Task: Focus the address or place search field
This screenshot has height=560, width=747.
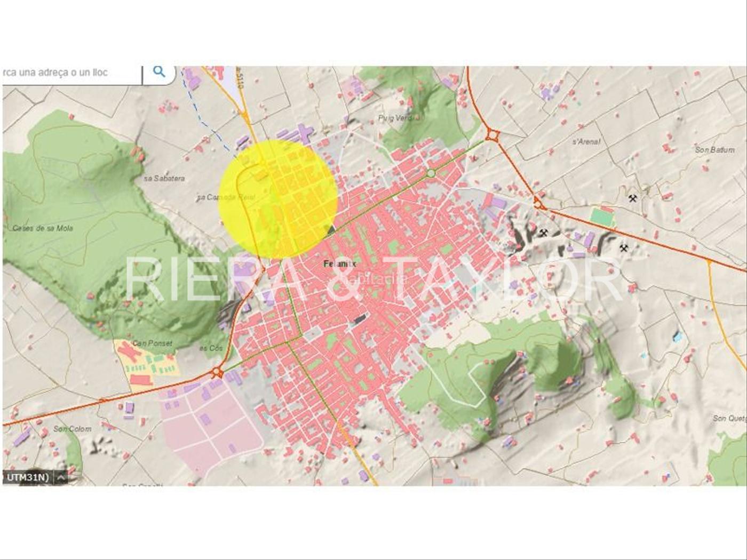Action: coord(72,73)
